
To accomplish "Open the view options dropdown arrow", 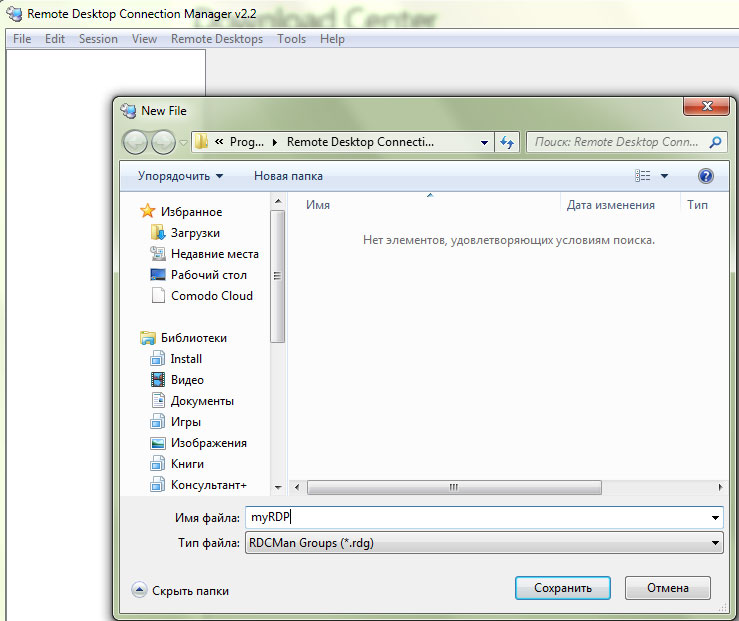I will (665, 176).
